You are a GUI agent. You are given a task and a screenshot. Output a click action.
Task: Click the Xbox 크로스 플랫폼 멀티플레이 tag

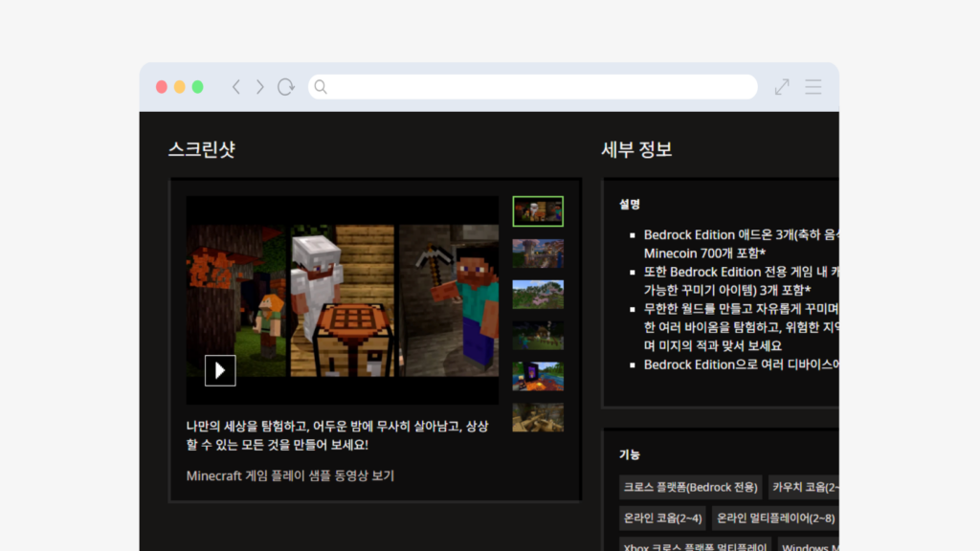click(x=696, y=544)
